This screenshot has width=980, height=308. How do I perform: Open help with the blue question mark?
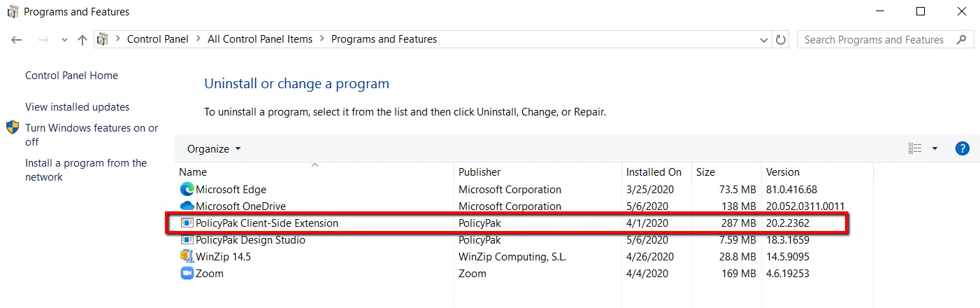[x=962, y=148]
